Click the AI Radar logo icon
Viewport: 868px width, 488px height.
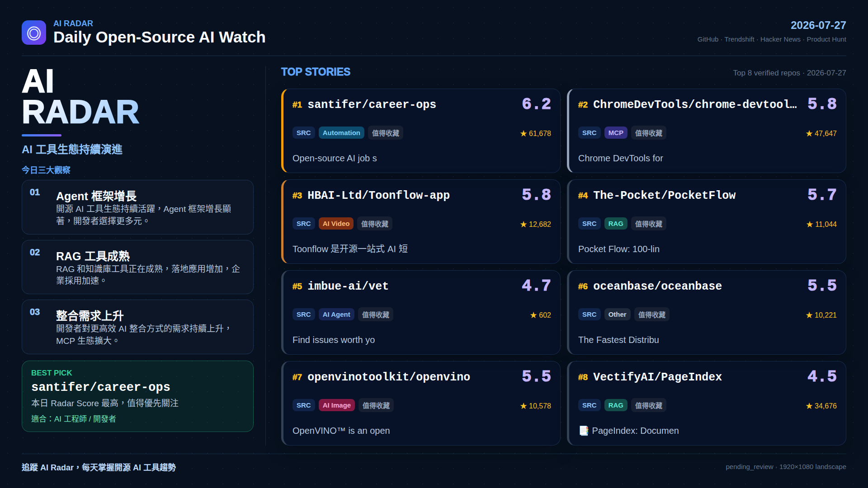[x=34, y=33]
